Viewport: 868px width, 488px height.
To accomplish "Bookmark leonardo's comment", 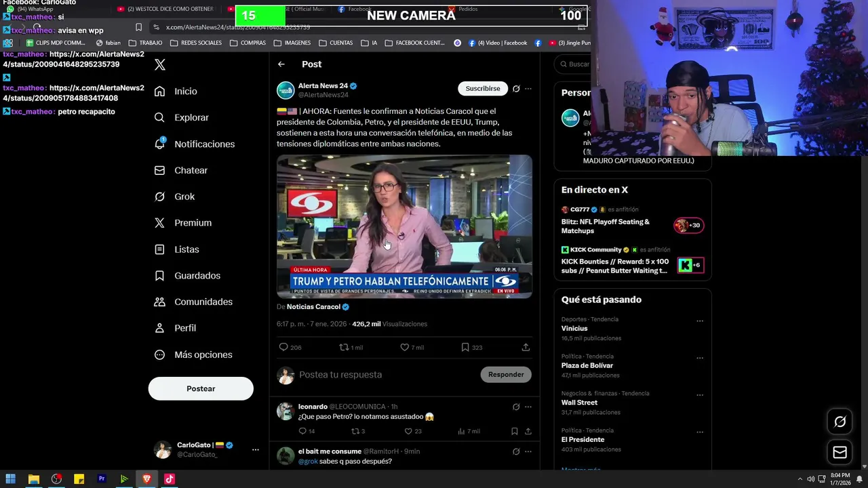I will pos(515,431).
